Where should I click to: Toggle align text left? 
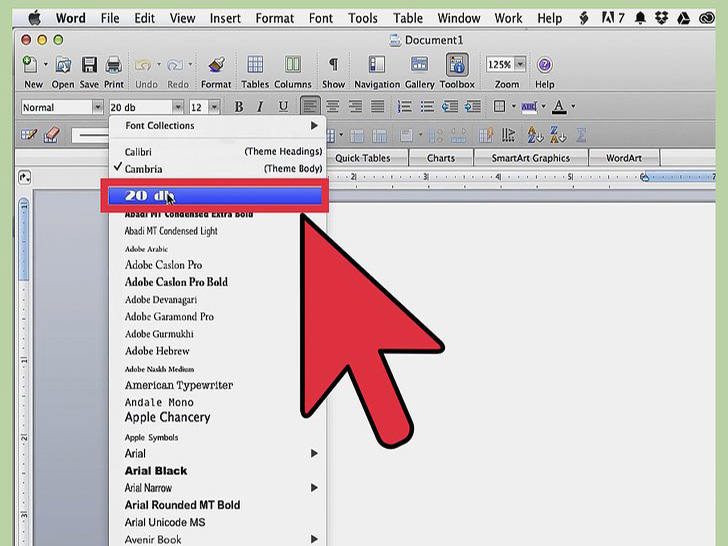coord(310,106)
